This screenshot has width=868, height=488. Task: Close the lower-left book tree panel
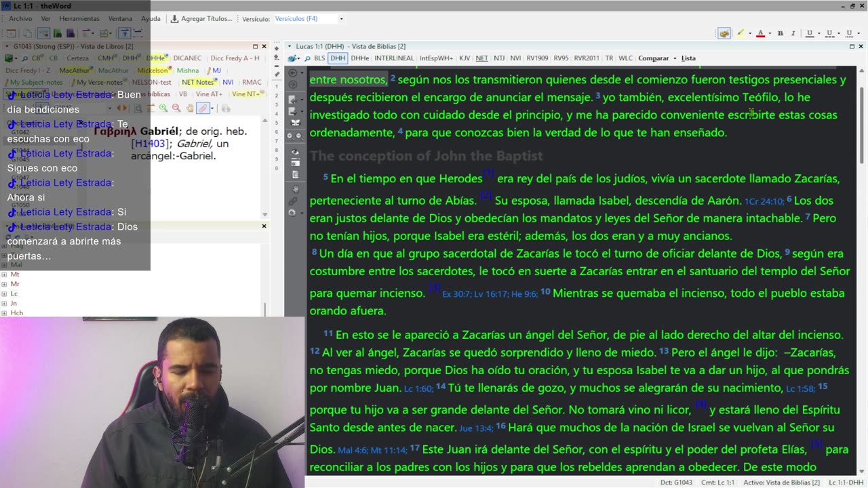tap(264, 226)
